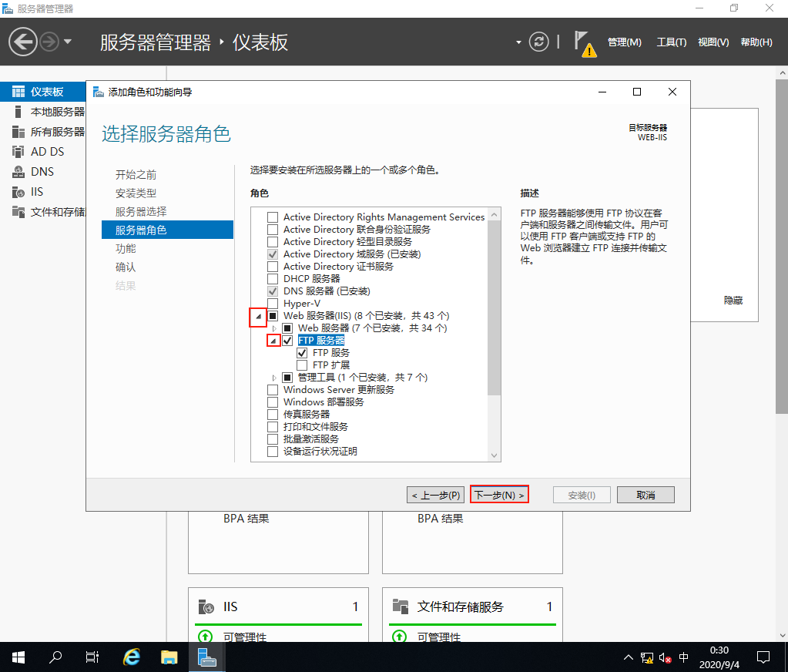This screenshot has width=788, height=672.
Task: Open taskbar search magnifier
Action: coord(55,657)
